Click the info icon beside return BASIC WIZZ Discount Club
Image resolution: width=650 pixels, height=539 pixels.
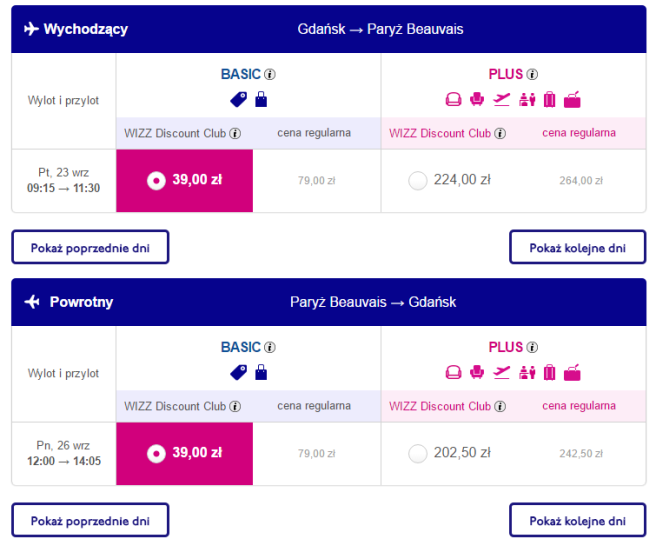pyautogui.click(x=235, y=406)
